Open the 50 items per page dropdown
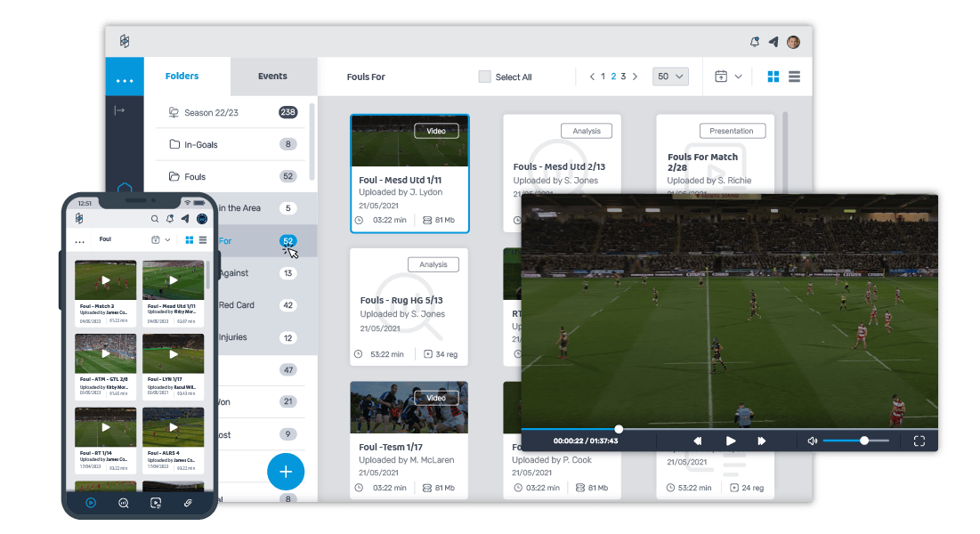This screenshot has width=980, height=534. click(669, 77)
